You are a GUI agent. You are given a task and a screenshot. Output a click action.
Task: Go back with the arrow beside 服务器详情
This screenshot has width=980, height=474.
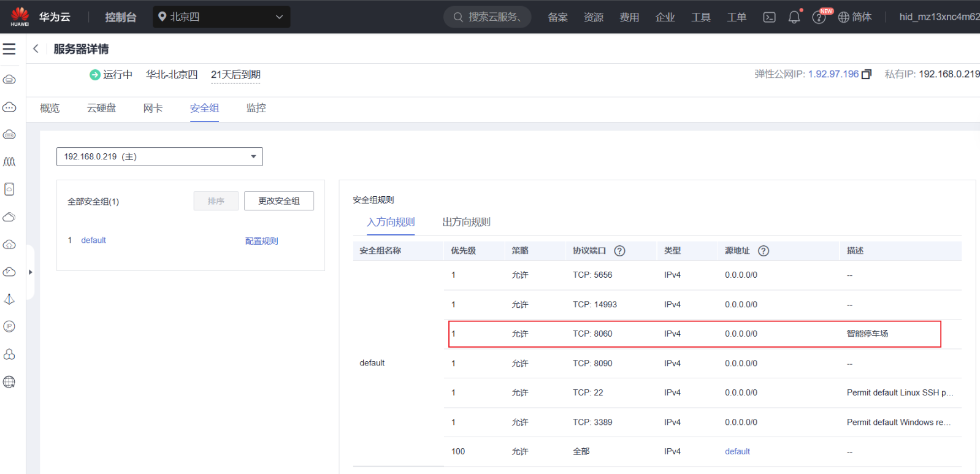(36, 48)
